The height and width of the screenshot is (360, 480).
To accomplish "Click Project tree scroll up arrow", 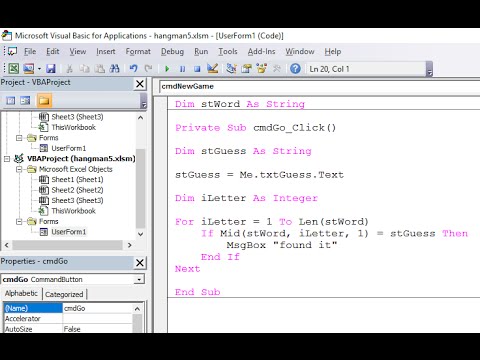I will click(x=141, y=117).
